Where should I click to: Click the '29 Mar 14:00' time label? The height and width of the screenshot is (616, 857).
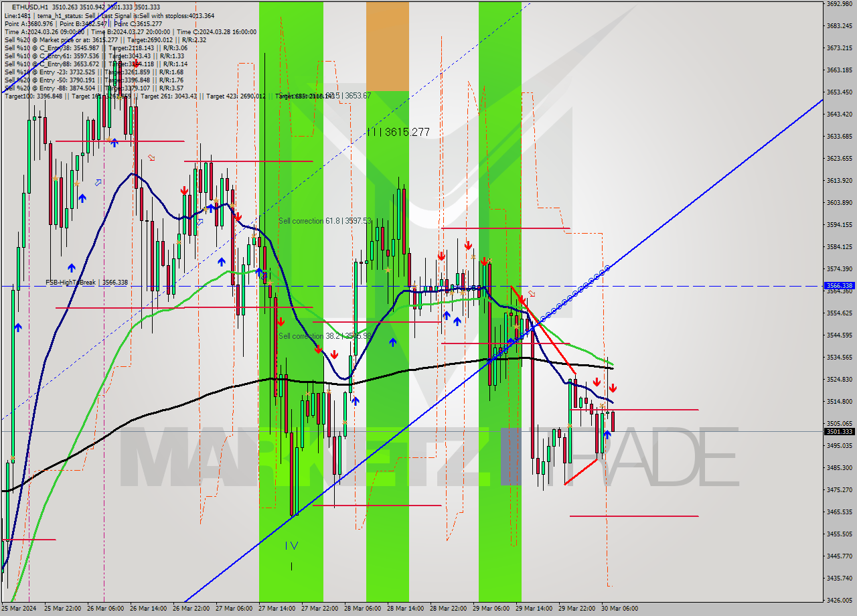534,609
